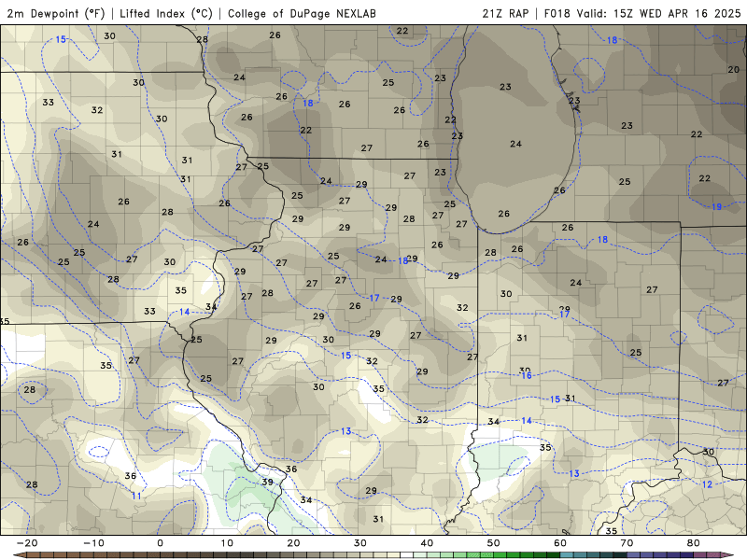Screen dimensions: 747x560
Task: Click the 10 label on the color scale
Action: (x=227, y=543)
